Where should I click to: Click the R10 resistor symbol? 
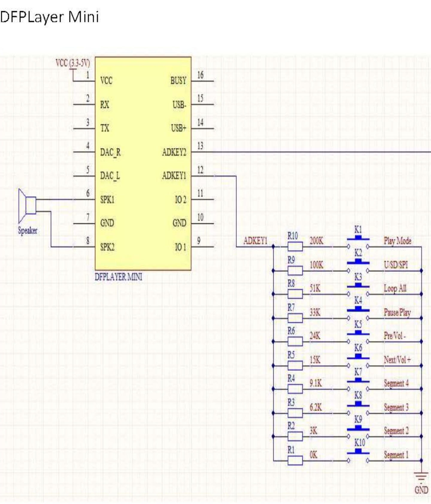(x=295, y=247)
